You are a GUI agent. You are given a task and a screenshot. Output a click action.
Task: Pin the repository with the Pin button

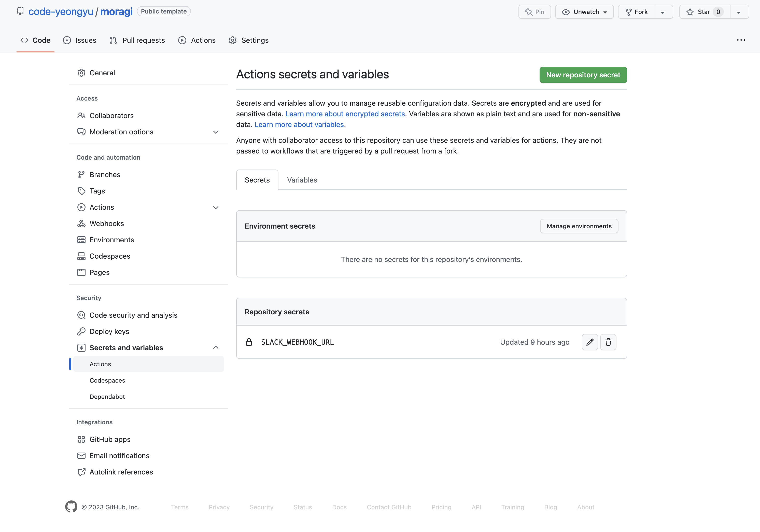click(534, 12)
